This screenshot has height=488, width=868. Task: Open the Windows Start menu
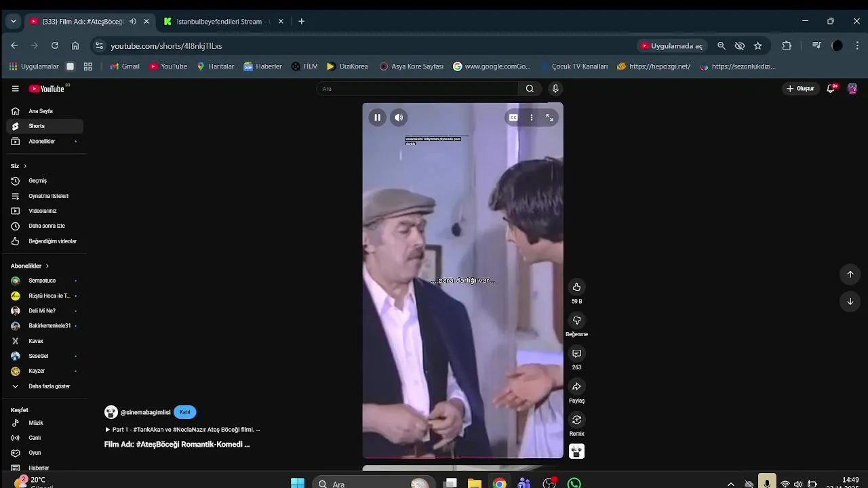297,483
